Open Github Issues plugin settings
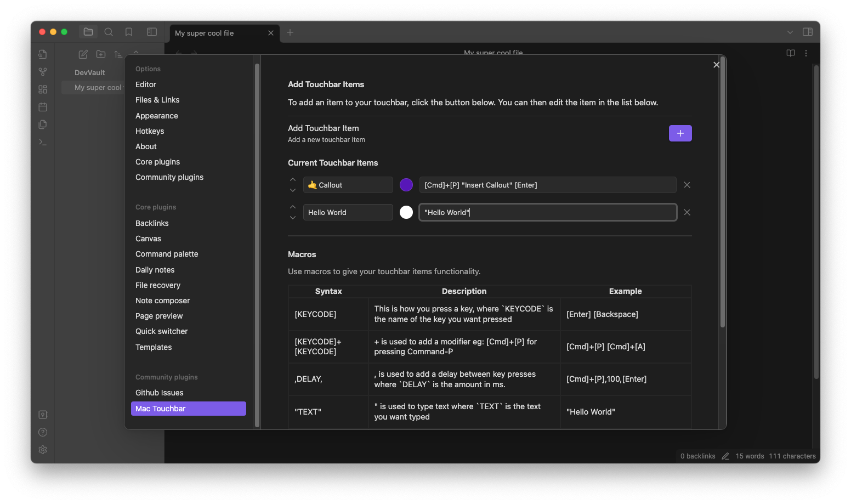Viewport: 851px width, 504px height. click(159, 392)
